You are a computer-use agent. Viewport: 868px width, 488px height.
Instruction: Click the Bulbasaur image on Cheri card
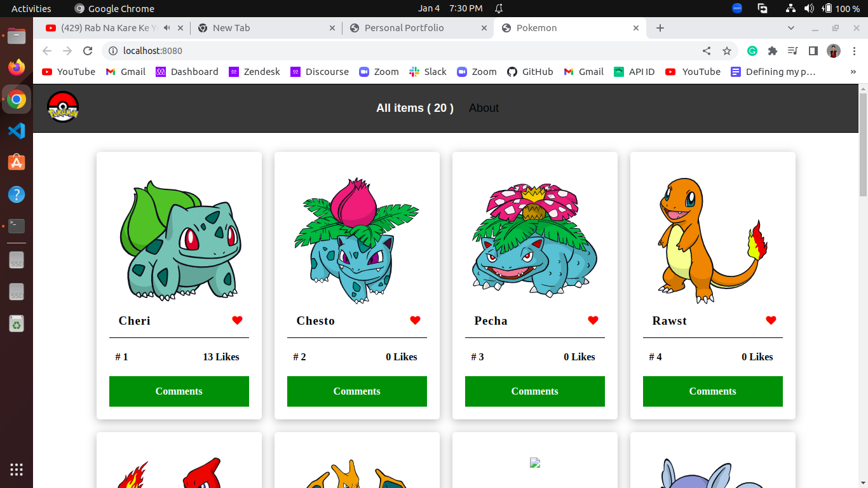tap(181, 240)
